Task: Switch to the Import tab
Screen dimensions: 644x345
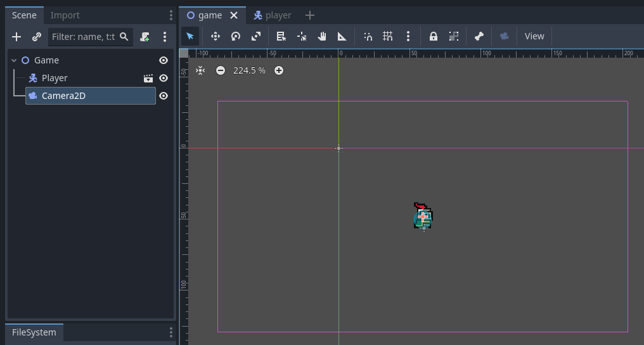Action: tap(65, 15)
